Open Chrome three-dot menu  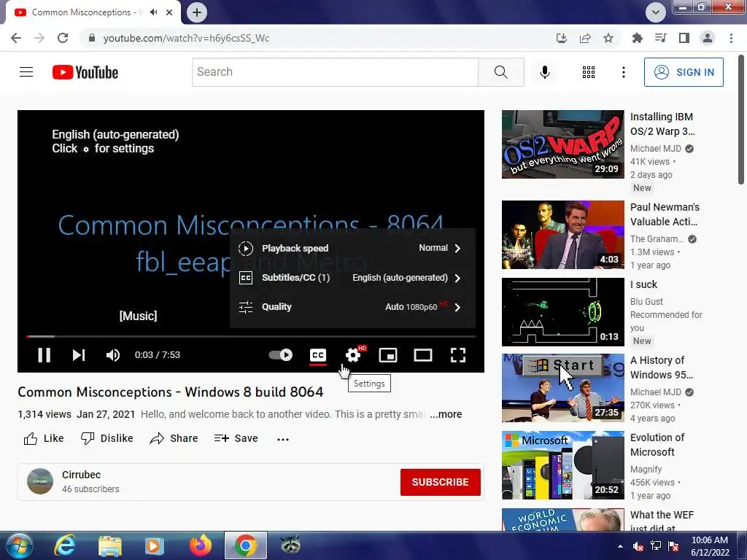tap(731, 38)
